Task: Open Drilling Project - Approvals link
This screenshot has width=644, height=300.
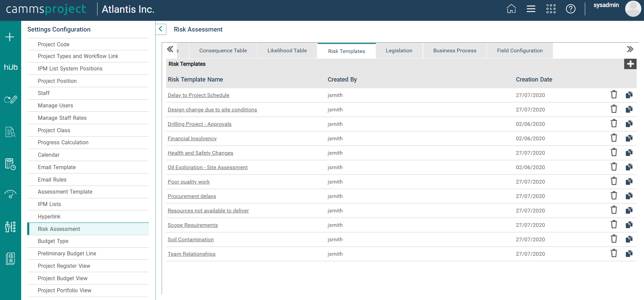Action: pyautogui.click(x=199, y=124)
